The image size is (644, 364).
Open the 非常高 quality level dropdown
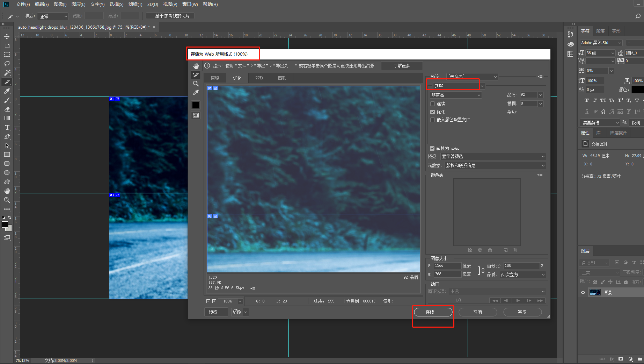coord(456,95)
